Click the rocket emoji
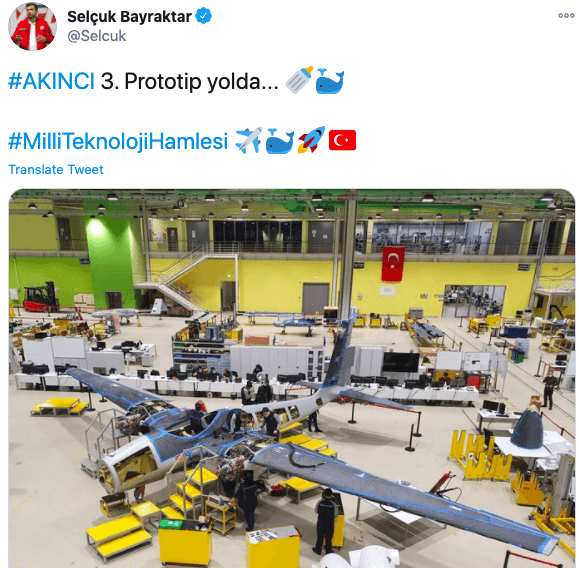 point(311,140)
